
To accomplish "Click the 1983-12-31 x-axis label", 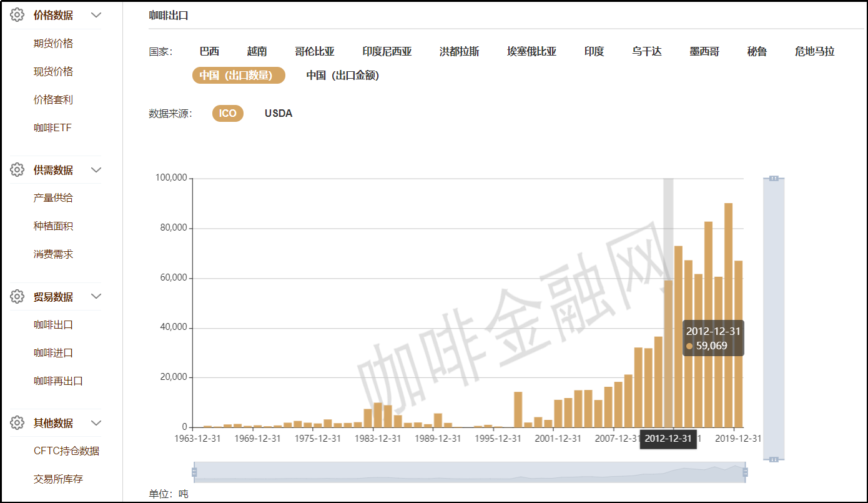I will coord(378,438).
